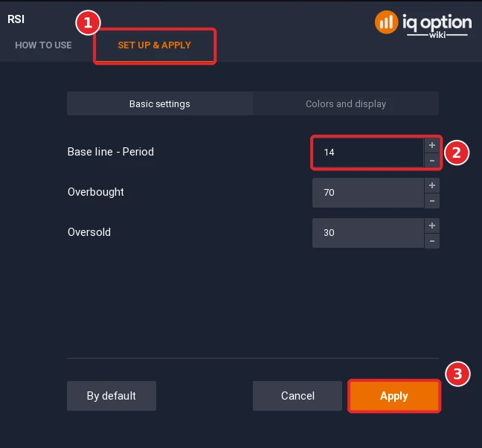
Task: Reset settings with By default button
Action: pyautogui.click(x=112, y=396)
